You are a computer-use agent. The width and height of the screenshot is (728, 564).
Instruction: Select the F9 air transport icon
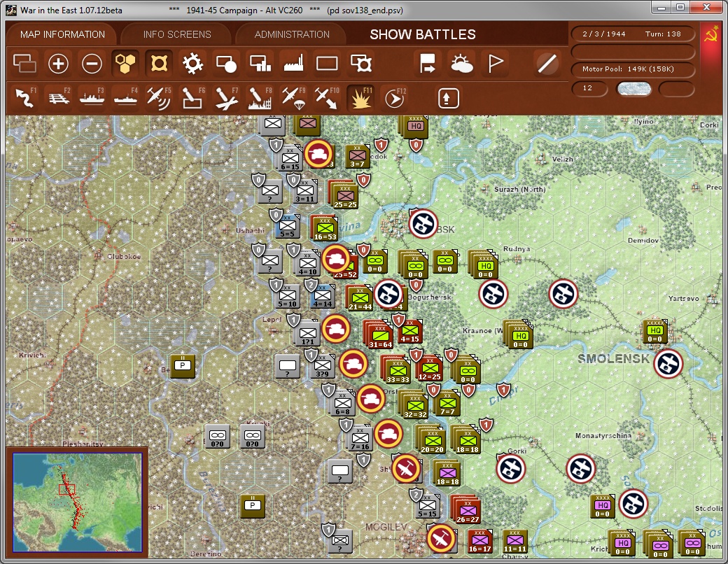pyautogui.click(x=293, y=98)
